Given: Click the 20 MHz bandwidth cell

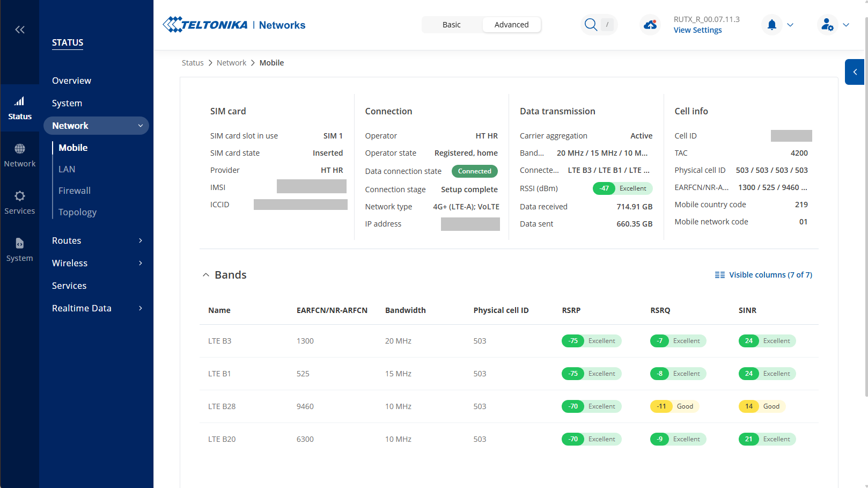Looking at the screenshot, I should pyautogui.click(x=398, y=341).
